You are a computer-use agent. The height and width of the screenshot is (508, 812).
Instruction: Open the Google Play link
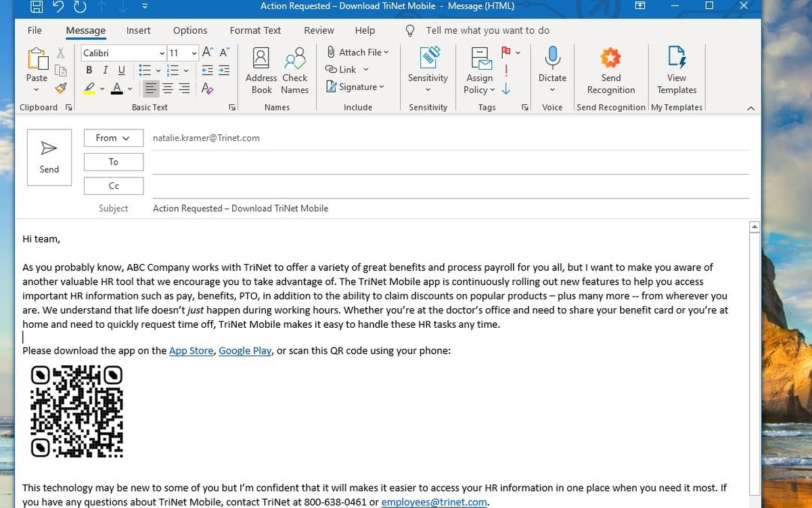pyautogui.click(x=245, y=350)
